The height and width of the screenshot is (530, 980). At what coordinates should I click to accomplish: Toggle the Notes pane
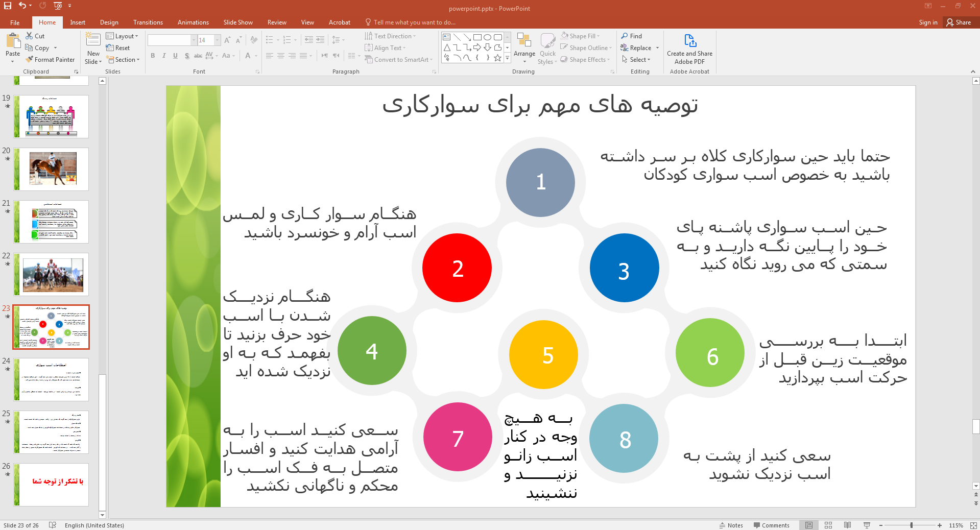point(731,525)
